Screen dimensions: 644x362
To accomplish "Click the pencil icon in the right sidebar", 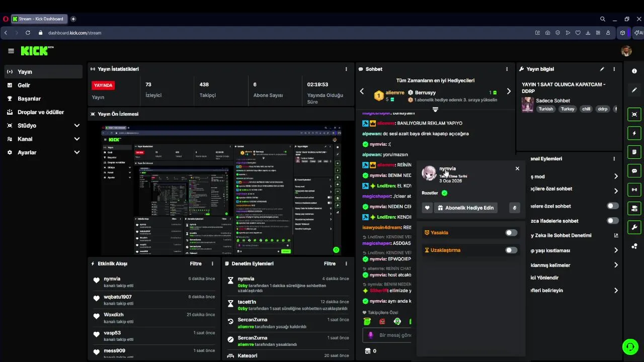I will pyautogui.click(x=634, y=90).
